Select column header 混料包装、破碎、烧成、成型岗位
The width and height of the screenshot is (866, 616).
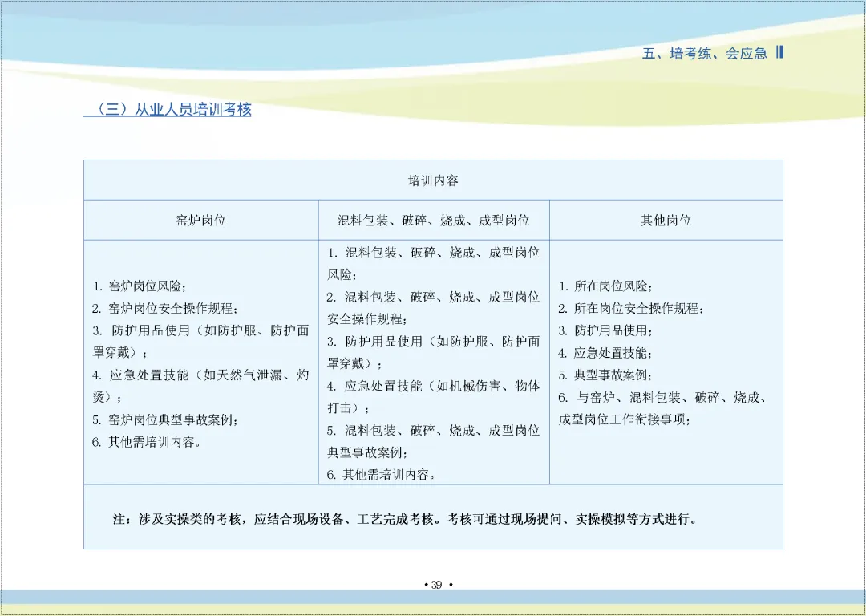coord(434,221)
